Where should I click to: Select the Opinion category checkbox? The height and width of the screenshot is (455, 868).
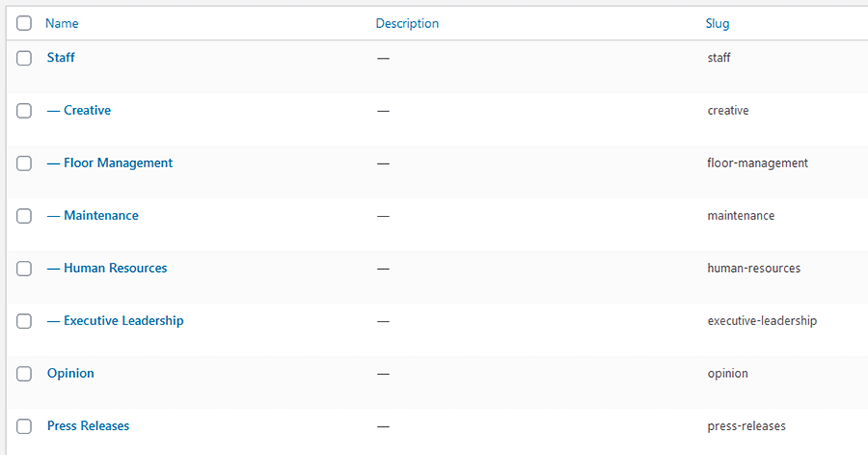click(x=24, y=374)
